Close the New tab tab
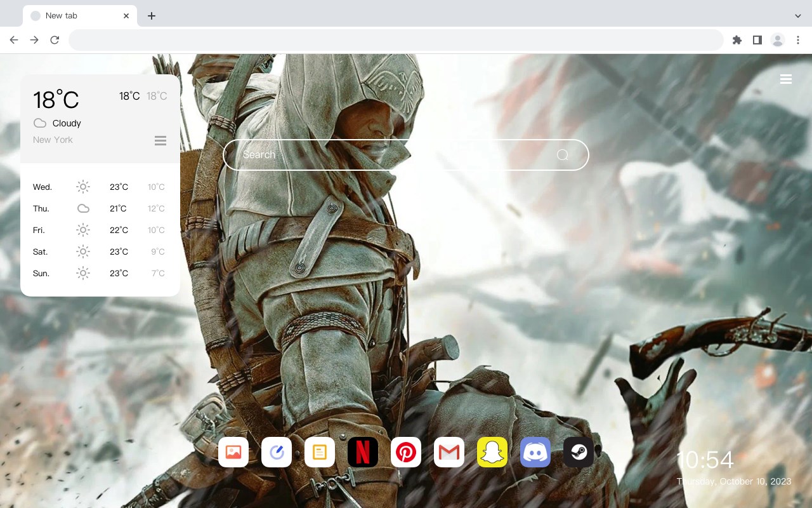Image resolution: width=812 pixels, height=508 pixels. click(x=127, y=16)
